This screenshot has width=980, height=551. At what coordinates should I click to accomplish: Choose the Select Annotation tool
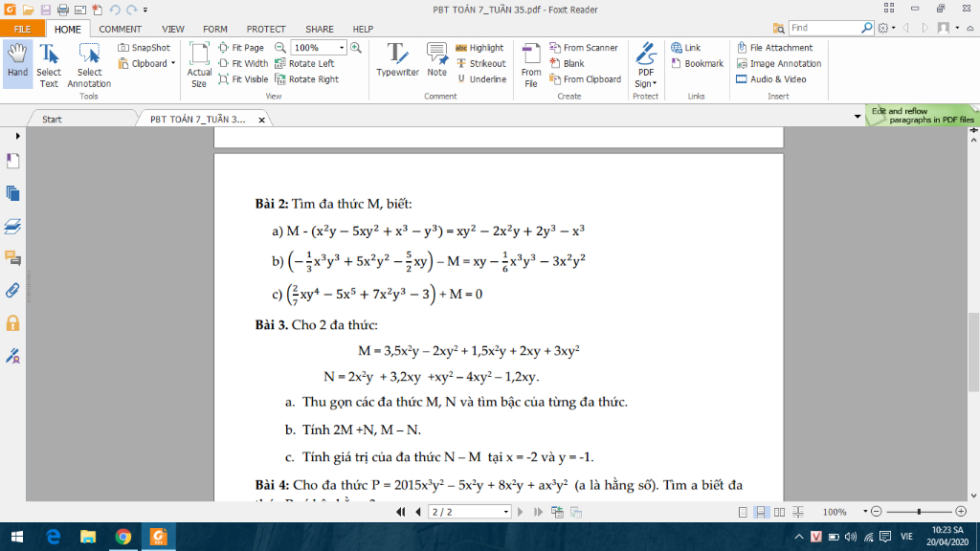(89, 65)
